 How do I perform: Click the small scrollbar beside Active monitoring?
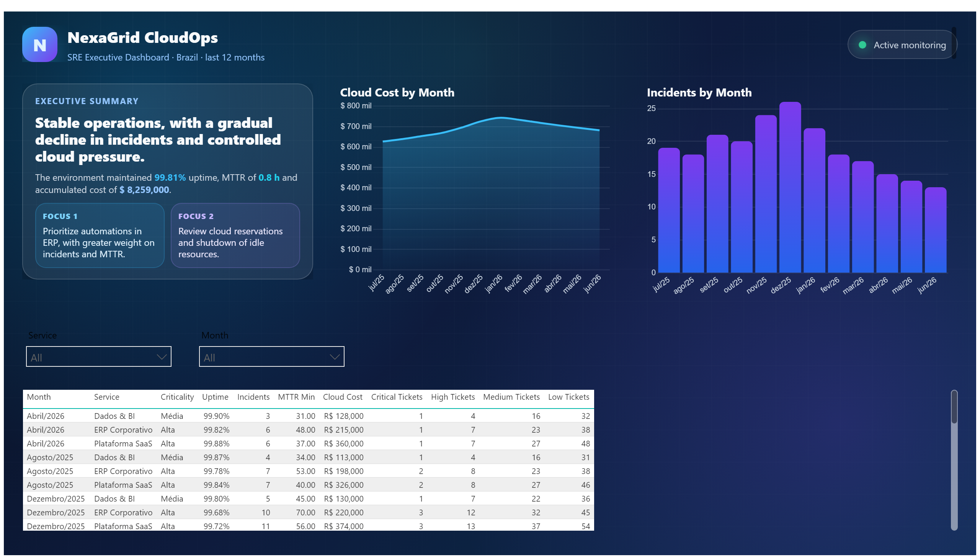954,43
